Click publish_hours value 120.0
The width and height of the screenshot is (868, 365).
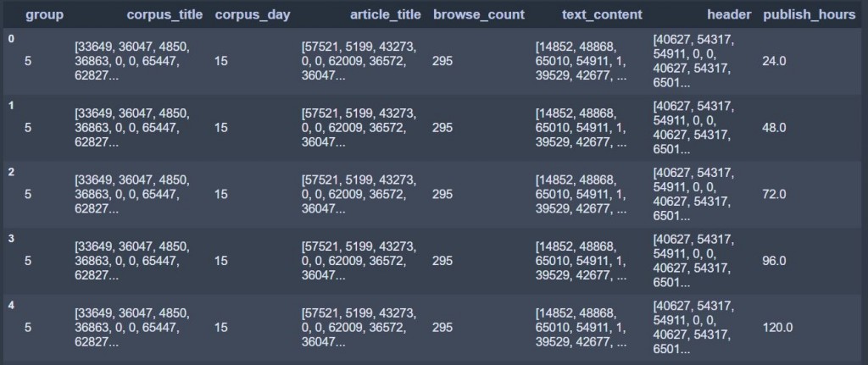777,328
